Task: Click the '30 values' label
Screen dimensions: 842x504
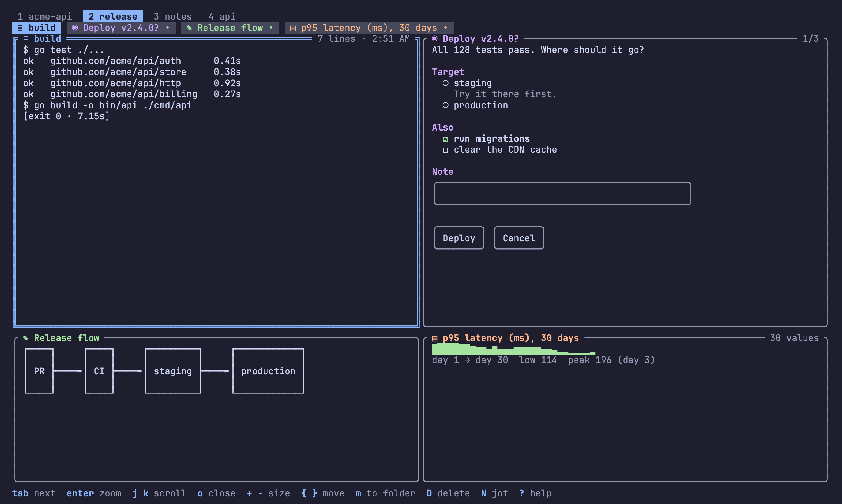Action: (794, 338)
